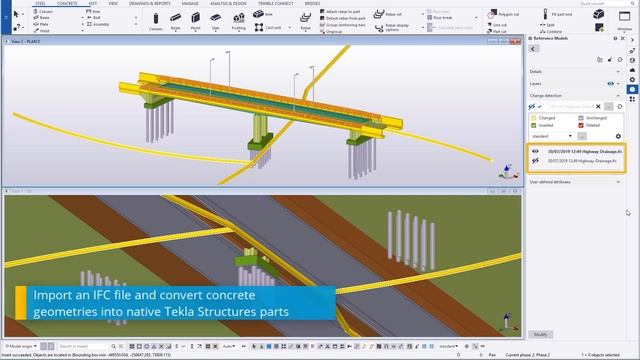
Task: Expand the Details section
Action: 618,72
